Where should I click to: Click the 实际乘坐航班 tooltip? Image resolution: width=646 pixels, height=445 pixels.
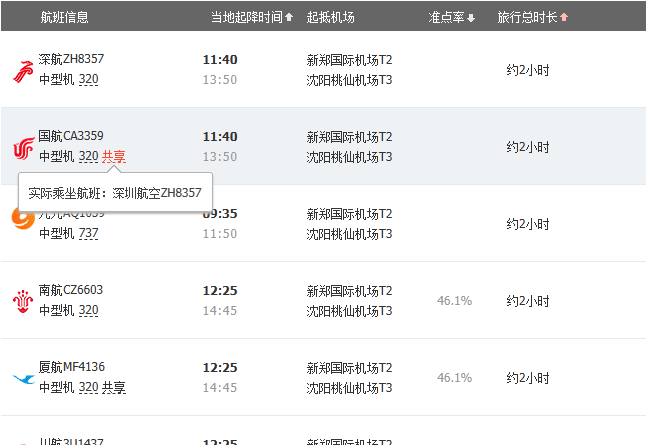115,193
